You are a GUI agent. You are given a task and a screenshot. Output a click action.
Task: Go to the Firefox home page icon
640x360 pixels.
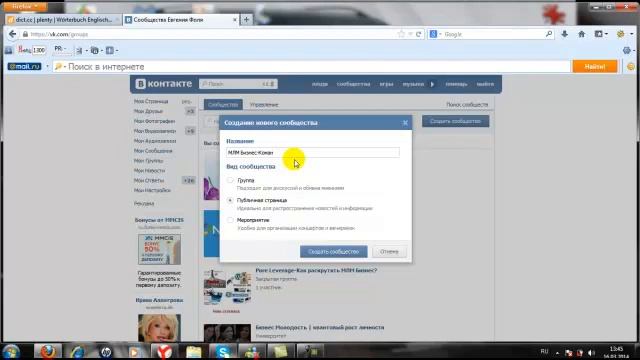[x=581, y=34]
